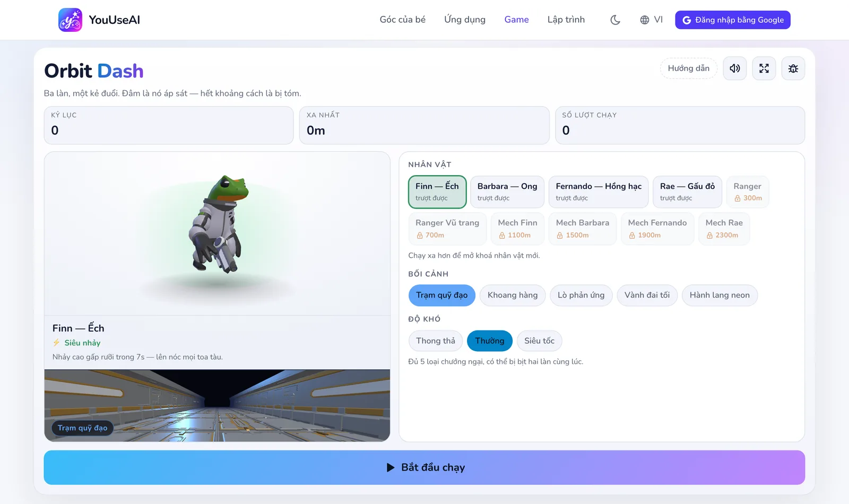Pick the Mech Fernando character card

(x=657, y=229)
